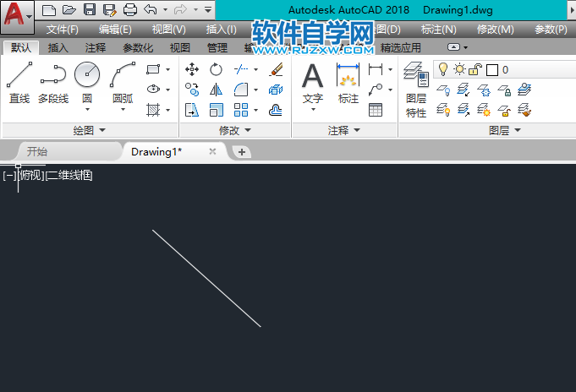Select the Stretch tool icon
Viewport: 576px width, 392px height.
192,110
